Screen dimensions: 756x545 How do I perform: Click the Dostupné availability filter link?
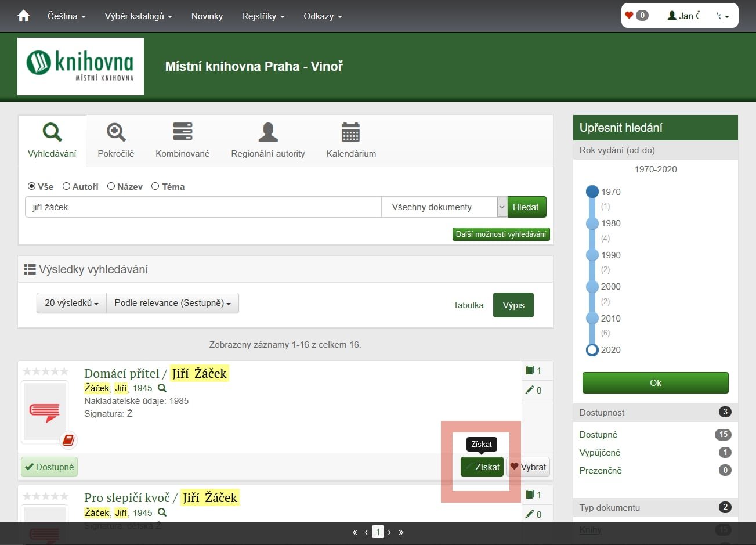tap(598, 435)
